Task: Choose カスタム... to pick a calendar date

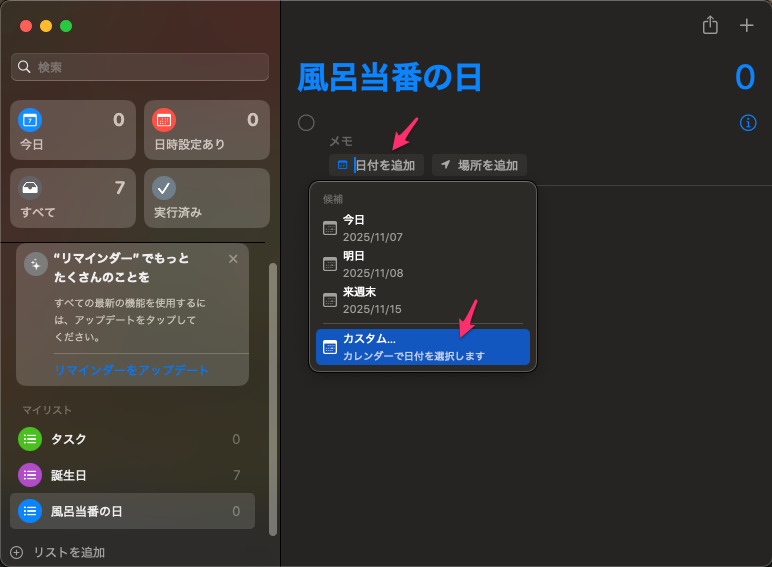Action: coord(422,347)
